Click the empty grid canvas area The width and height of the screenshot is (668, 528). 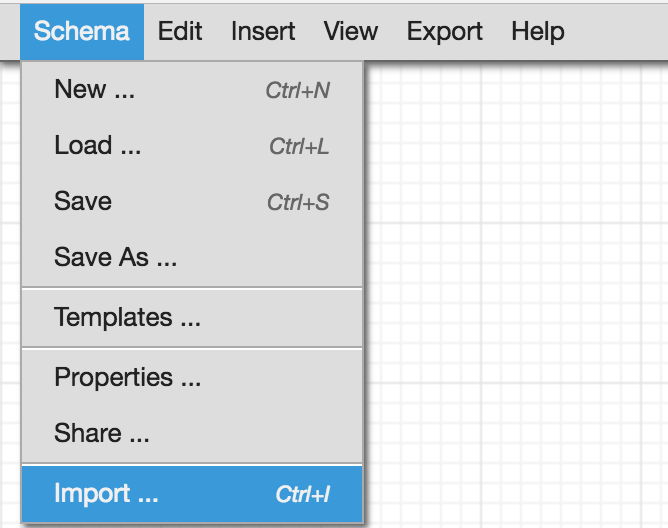tap(515, 294)
